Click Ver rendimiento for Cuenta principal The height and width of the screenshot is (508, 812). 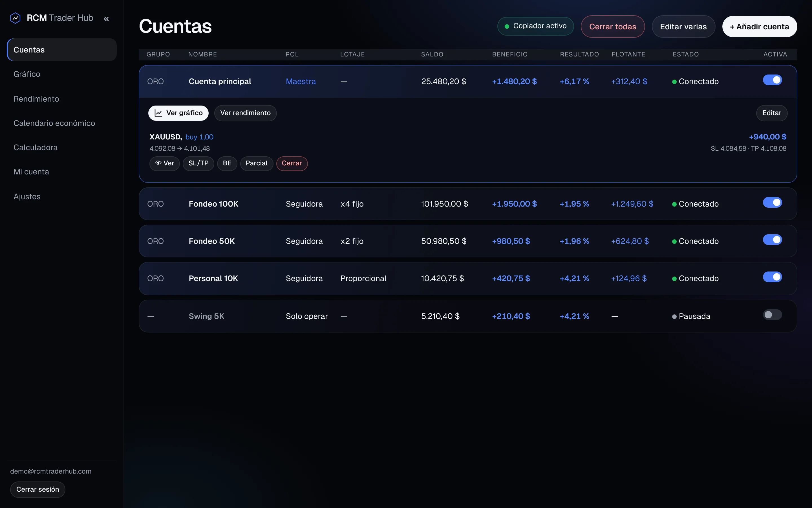tap(245, 113)
